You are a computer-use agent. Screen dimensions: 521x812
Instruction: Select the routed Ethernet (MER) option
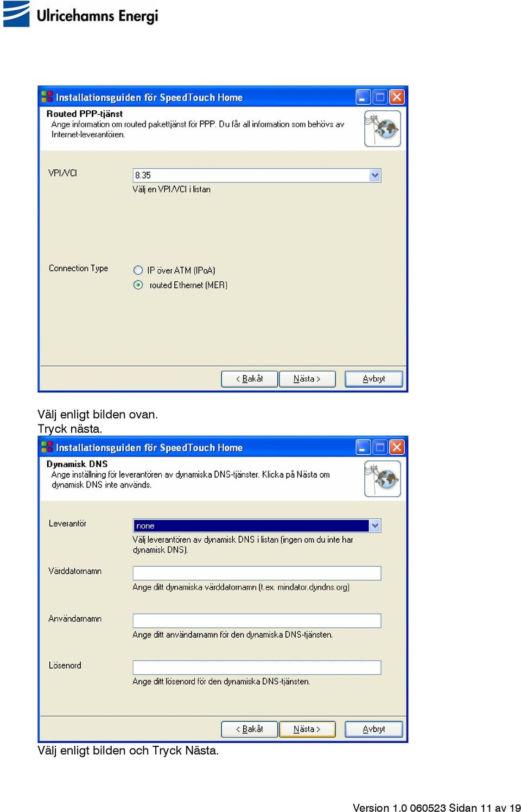pos(138,285)
